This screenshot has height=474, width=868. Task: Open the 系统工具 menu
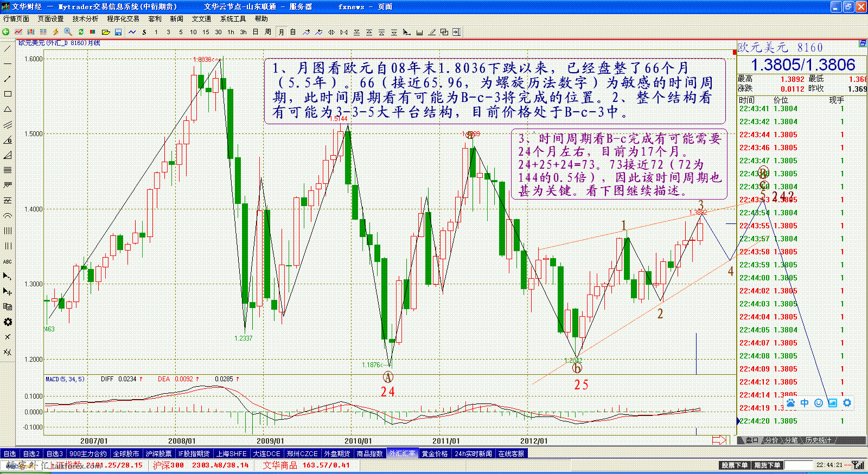coord(233,18)
